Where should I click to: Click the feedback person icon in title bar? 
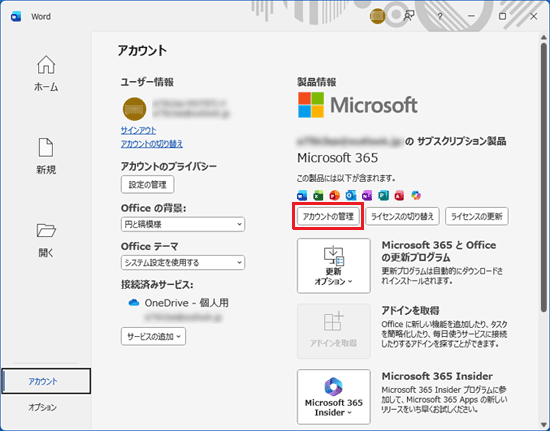(x=409, y=16)
